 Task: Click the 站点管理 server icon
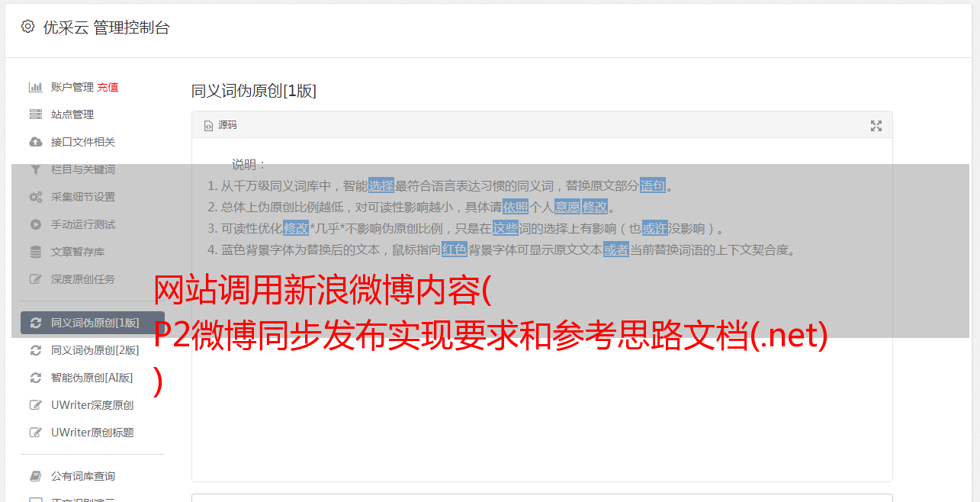click(35, 114)
